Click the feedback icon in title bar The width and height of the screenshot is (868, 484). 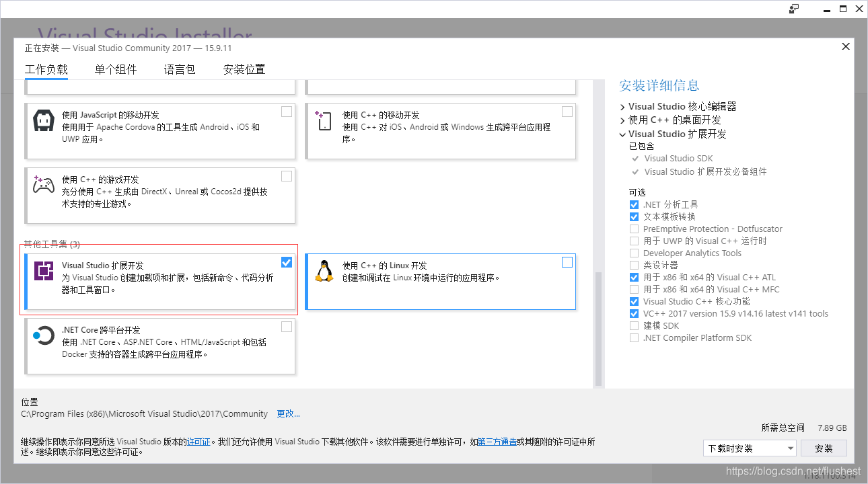(795, 9)
